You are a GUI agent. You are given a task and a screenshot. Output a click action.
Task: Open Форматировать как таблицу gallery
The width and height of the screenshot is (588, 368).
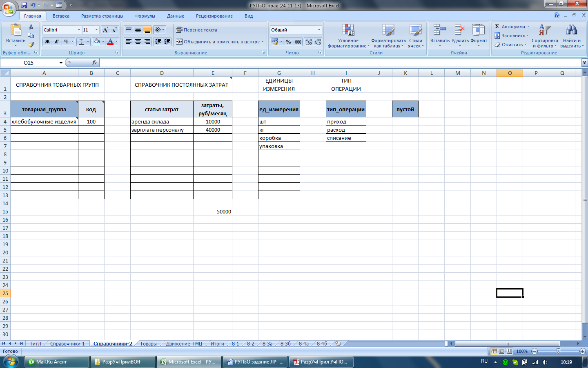click(388, 36)
